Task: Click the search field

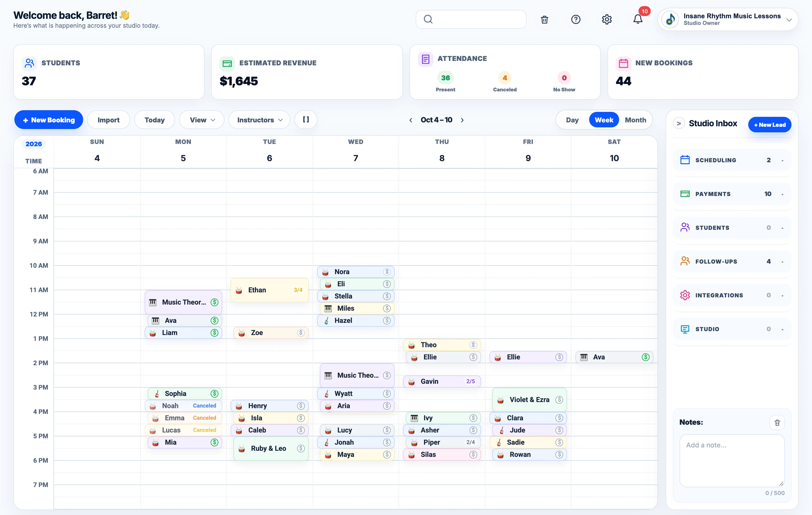Action: [x=471, y=20]
